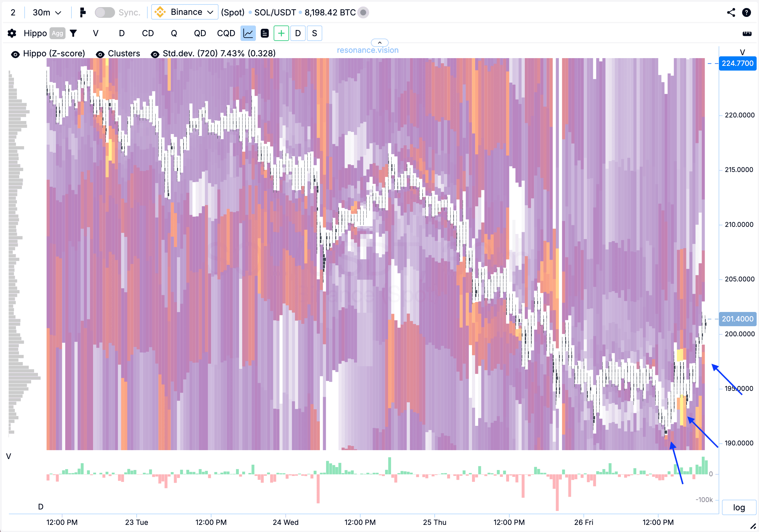
Task: Open the Binance exchange dropdown
Action: point(184,12)
